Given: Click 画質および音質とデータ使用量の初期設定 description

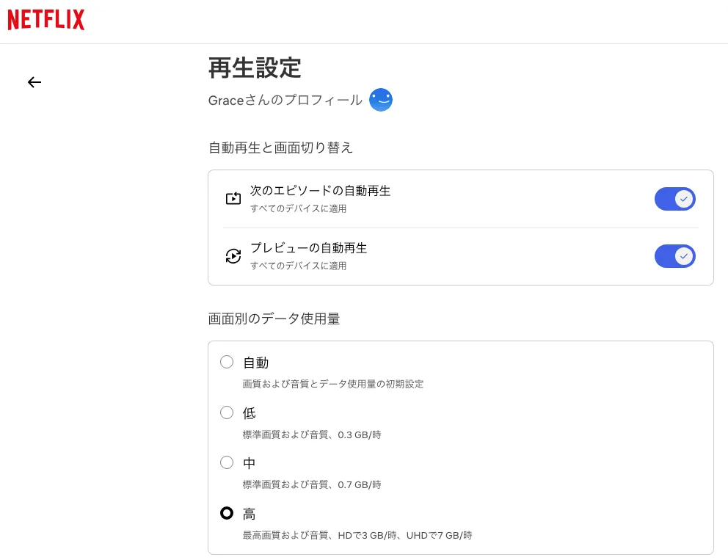Looking at the screenshot, I should (333, 384).
